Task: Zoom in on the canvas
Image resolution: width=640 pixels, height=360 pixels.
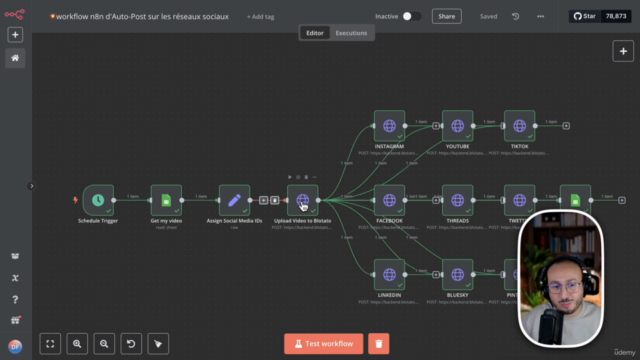Action: 77,344
